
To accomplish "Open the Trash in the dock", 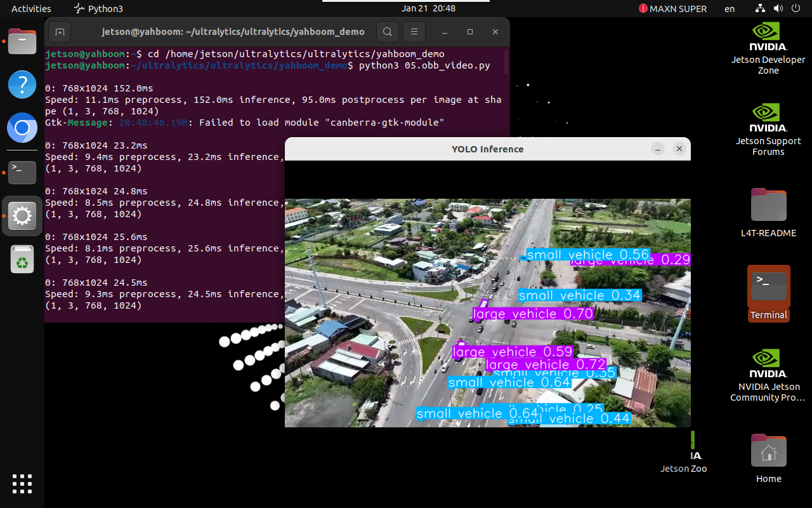I will point(22,259).
